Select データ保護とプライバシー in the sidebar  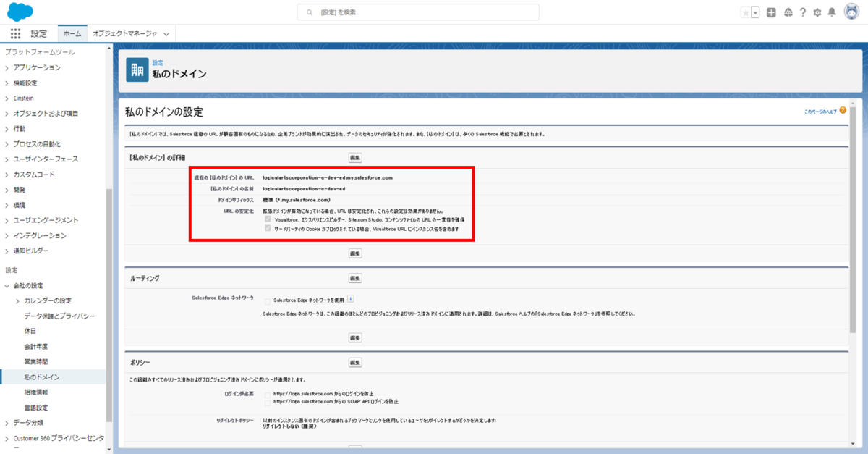[x=59, y=316]
